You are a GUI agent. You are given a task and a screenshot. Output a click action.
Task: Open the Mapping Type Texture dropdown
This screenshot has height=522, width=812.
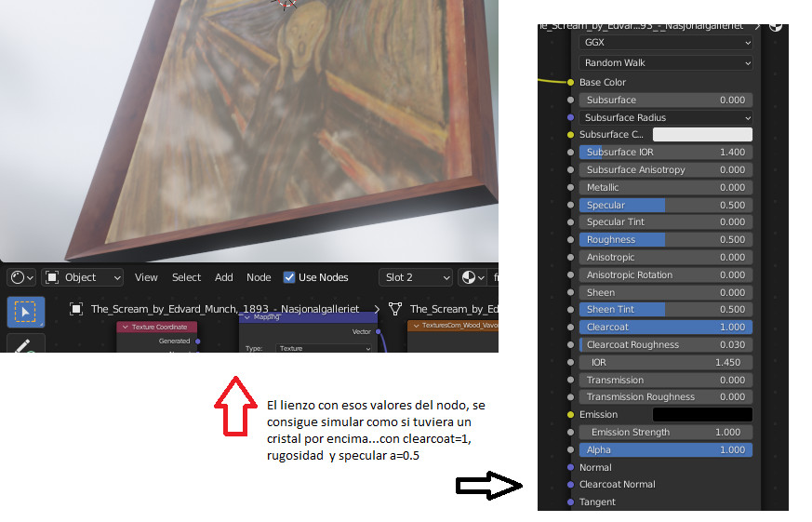(x=324, y=349)
